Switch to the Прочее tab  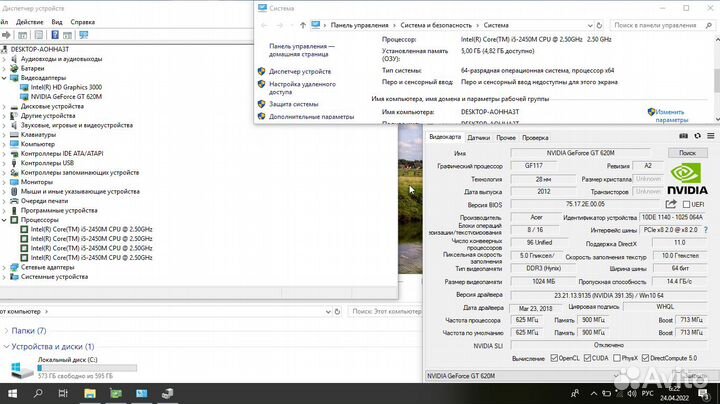click(x=506, y=138)
